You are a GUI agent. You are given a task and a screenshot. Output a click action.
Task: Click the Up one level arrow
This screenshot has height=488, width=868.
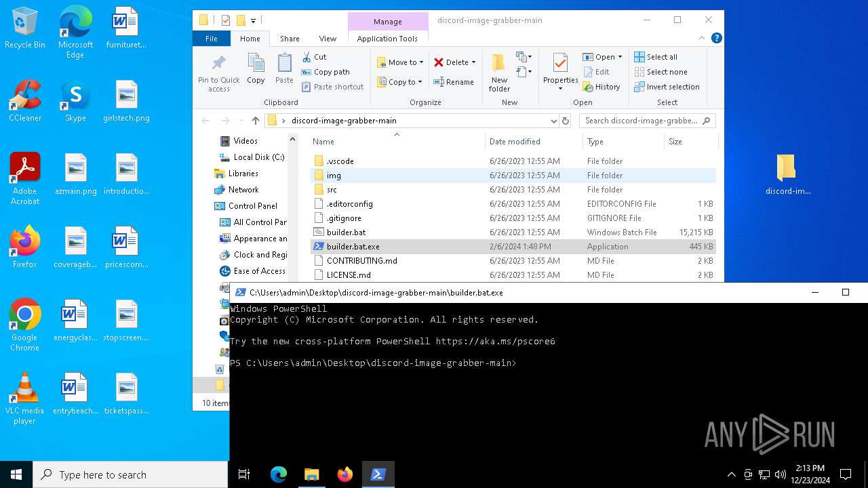coord(255,121)
